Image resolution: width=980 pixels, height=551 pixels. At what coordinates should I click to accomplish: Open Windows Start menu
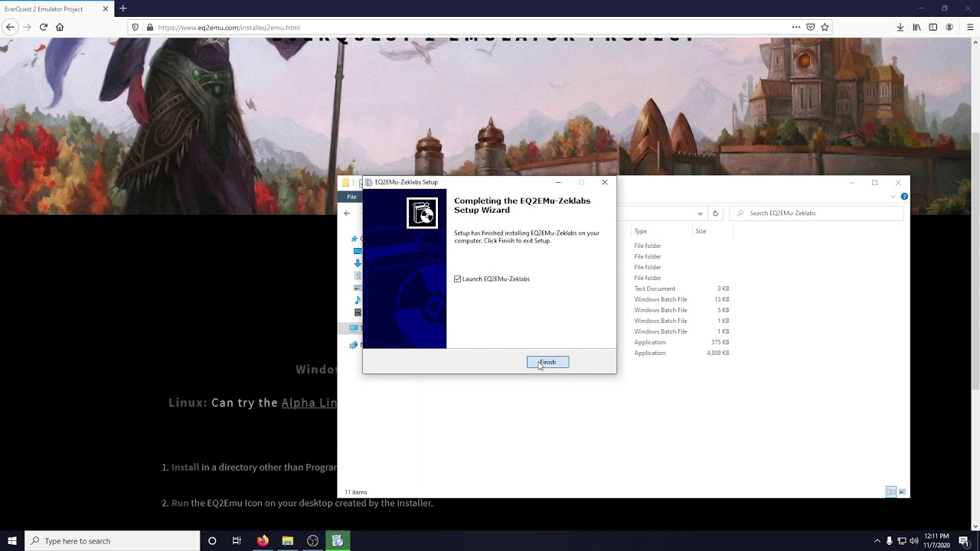pyautogui.click(x=12, y=541)
